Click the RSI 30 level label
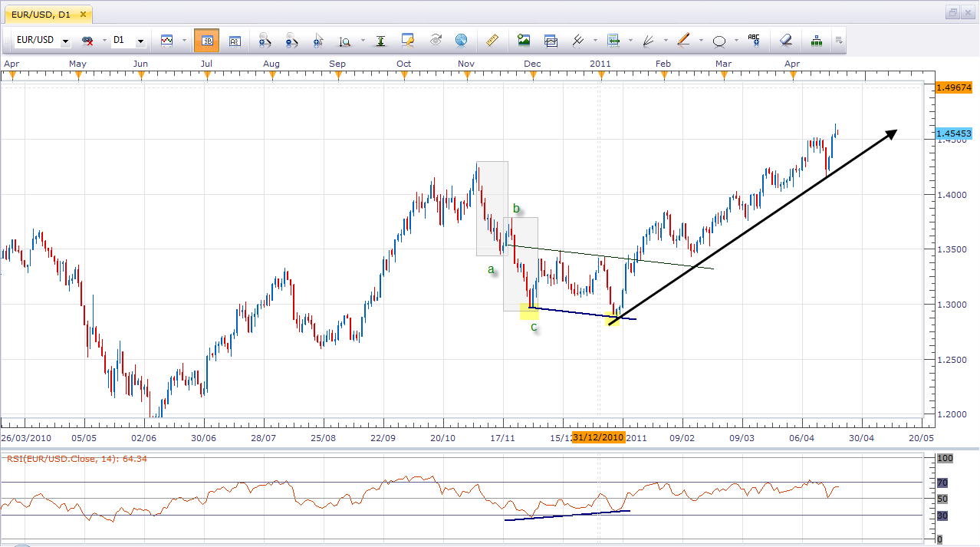 click(942, 516)
